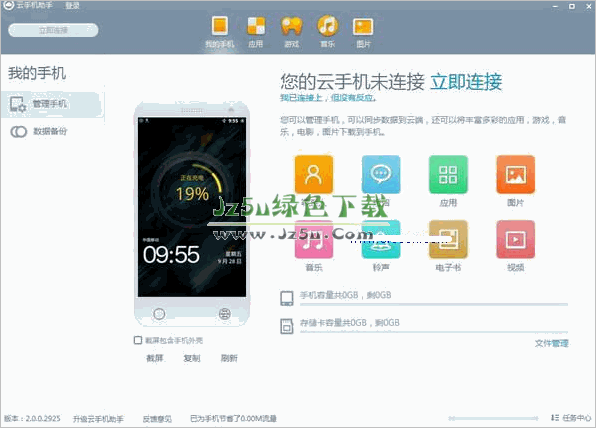Click the phone's right bottom button
Screen dimensions: 596x428
coord(225,314)
